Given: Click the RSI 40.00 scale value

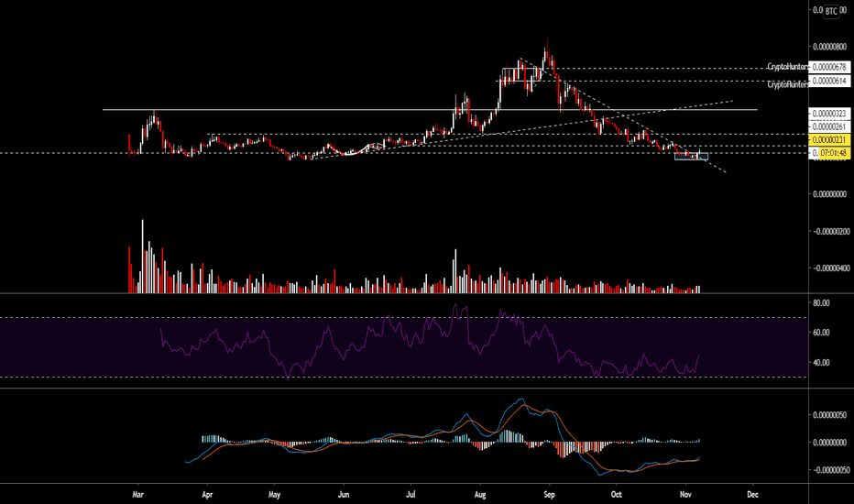Looking at the screenshot, I should pyautogui.click(x=821, y=362).
